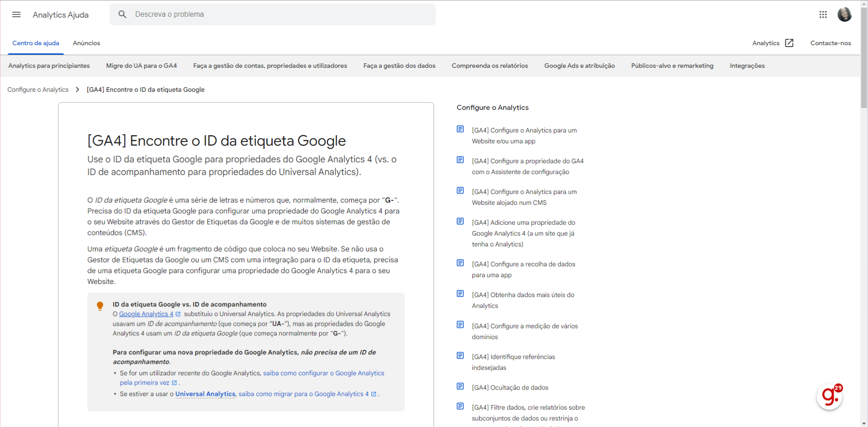This screenshot has width=868, height=427.
Task: Focus the Descreva o problema search field
Action: tap(273, 14)
